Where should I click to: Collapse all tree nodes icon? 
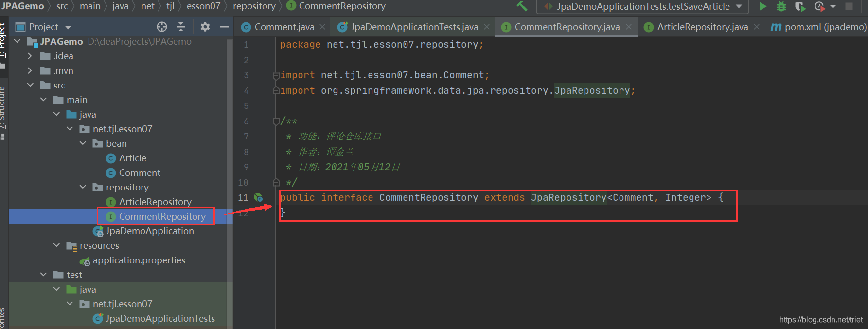(181, 27)
